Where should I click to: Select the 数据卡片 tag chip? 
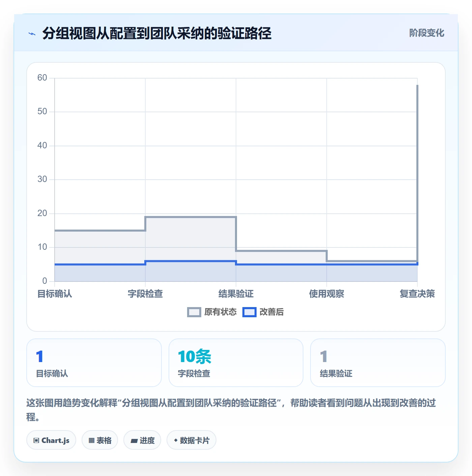point(191,440)
